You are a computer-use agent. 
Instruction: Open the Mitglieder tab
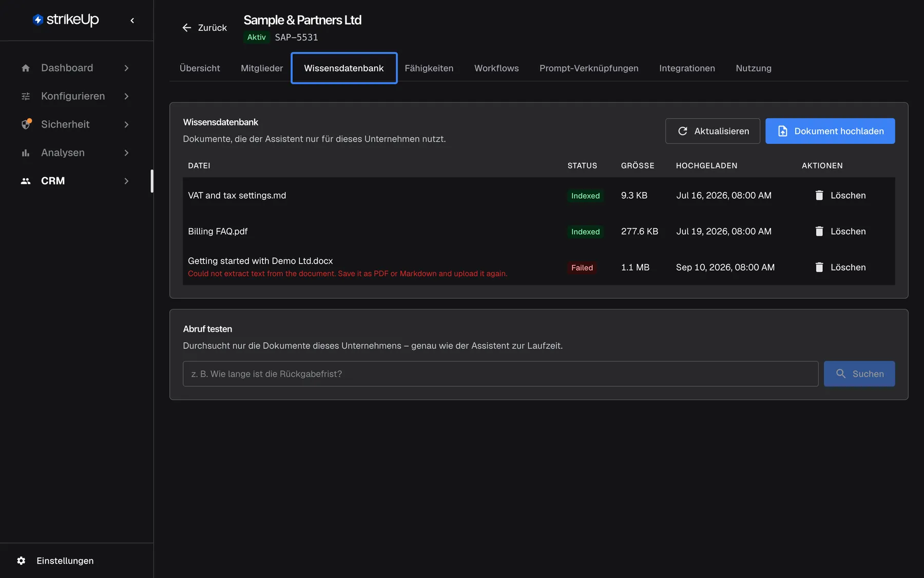tap(262, 68)
